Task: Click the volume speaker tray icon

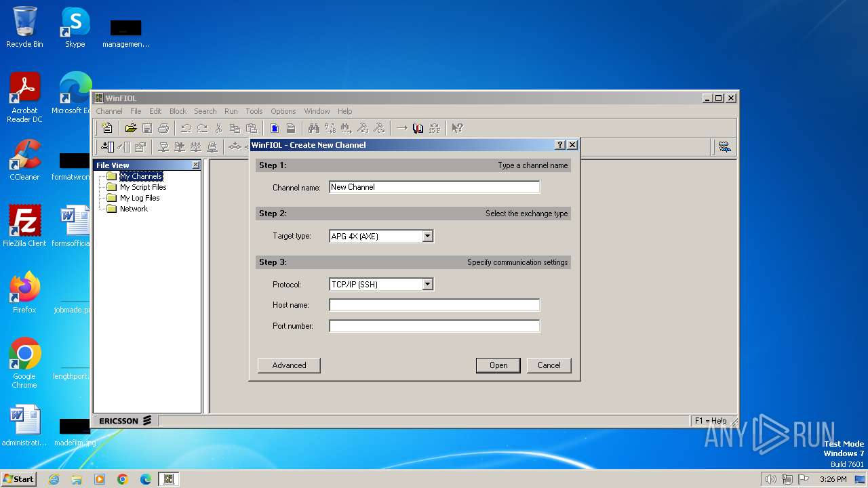Action: click(x=770, y=479)
